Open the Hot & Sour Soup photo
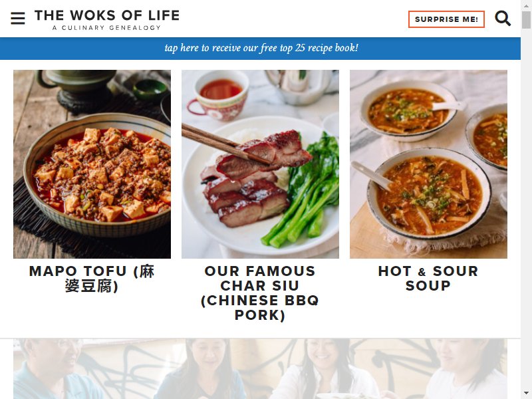The height and width of the screenshot is (399, 532). pyautogui.click(x=428, y=164)
